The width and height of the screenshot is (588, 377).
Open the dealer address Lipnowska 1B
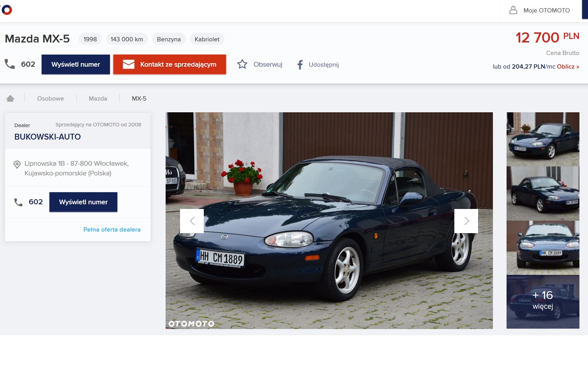[x=77, y=168]
